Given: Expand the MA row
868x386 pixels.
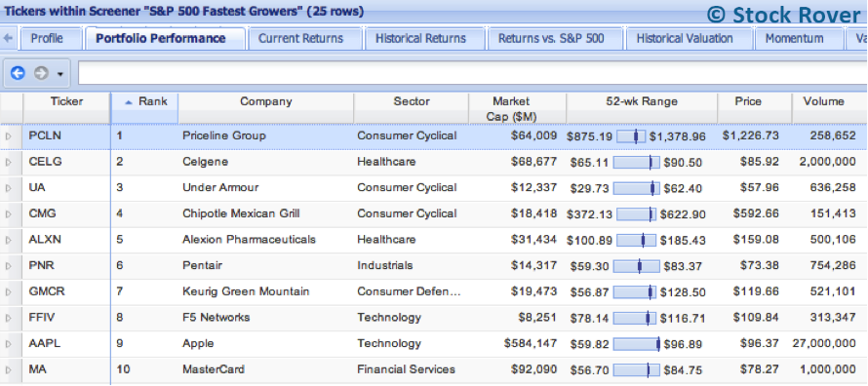Looking at the screenshot, I should pyautogui.click(x=9, y=370).
